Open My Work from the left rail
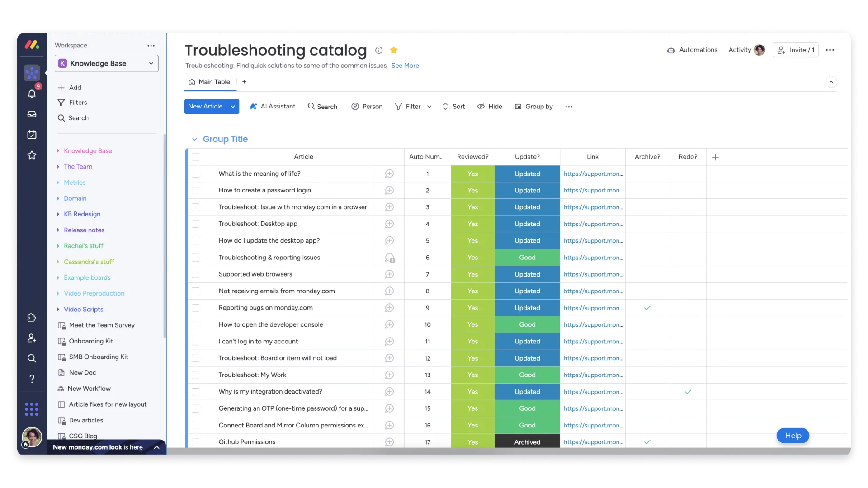 coord(32,135)
